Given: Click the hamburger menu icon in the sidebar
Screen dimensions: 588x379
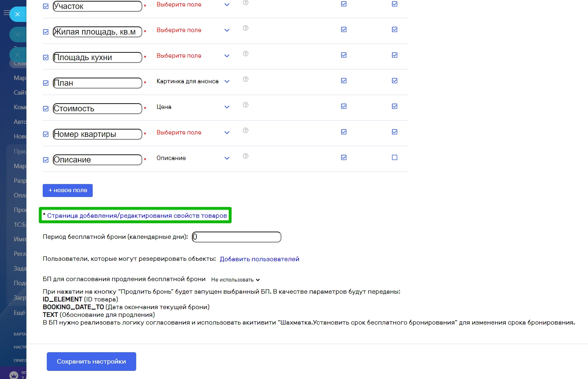Looking at the screenshot, I should coord(6,13).
